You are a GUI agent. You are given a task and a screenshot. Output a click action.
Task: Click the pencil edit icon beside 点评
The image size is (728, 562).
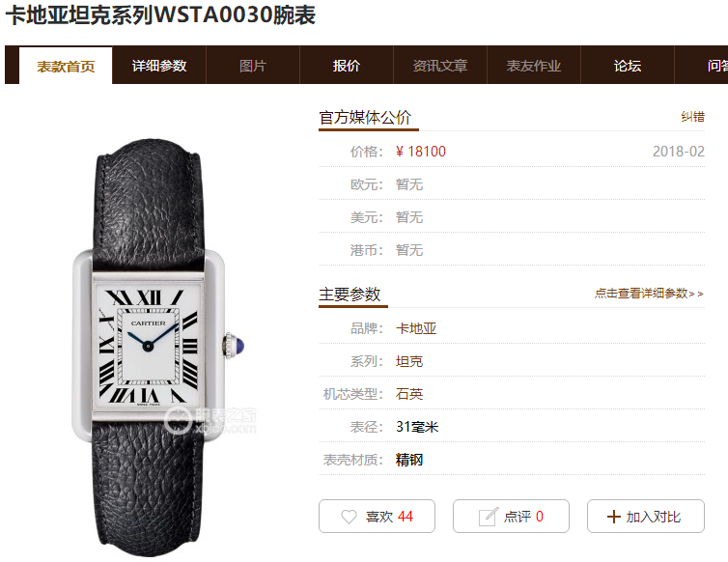coord(488,517)
